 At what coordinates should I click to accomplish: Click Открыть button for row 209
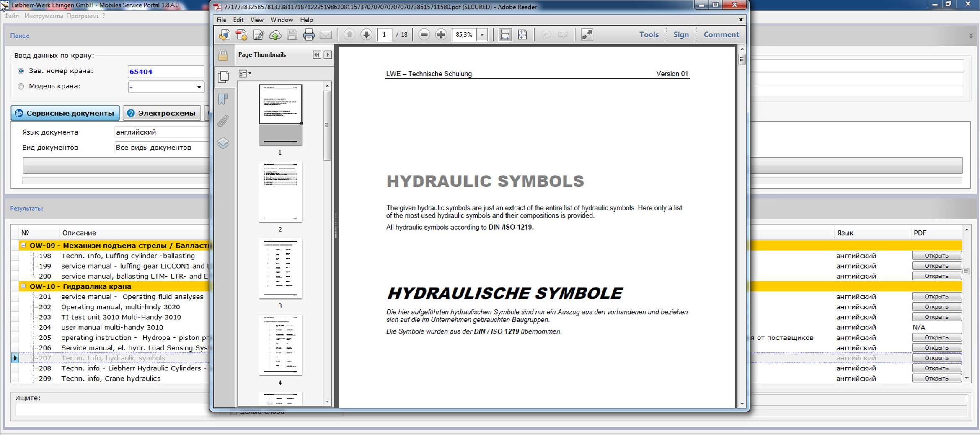point(936,378)
